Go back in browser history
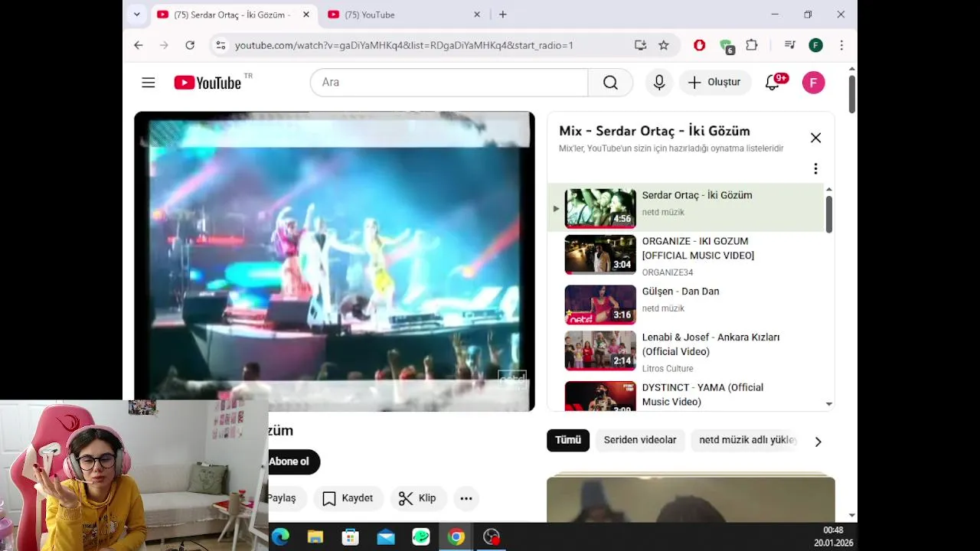This screenshot has height=551, width=980. click(139, 45)
